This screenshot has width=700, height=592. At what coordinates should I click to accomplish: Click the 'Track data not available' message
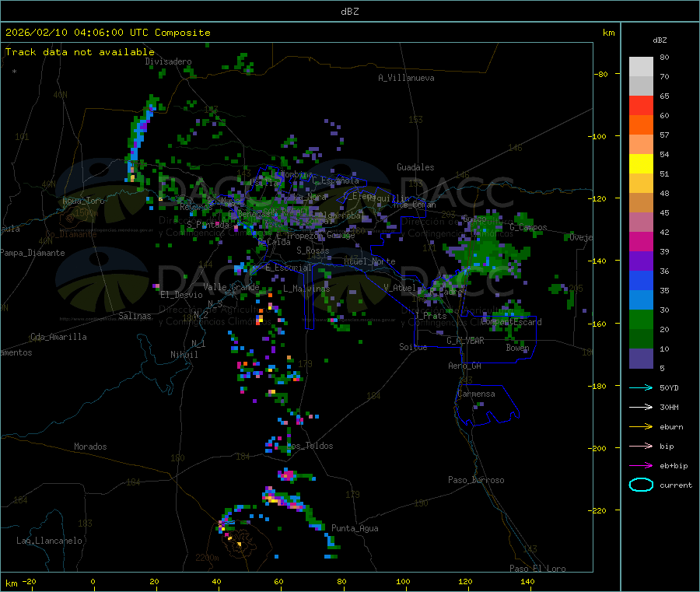80,52
